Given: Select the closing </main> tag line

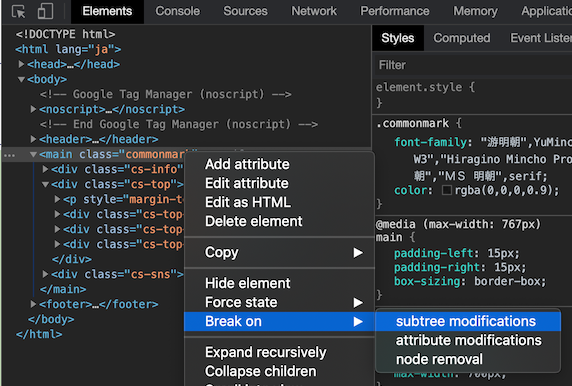Looking at the screenshot, I should click(63, 289).
